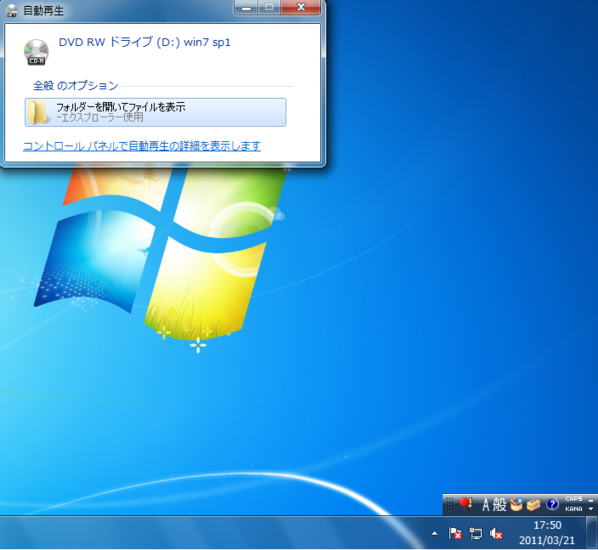Click the AutoPlay title bar icon
The width and height of the screenshot is (598, 550).
coord(12,11)
